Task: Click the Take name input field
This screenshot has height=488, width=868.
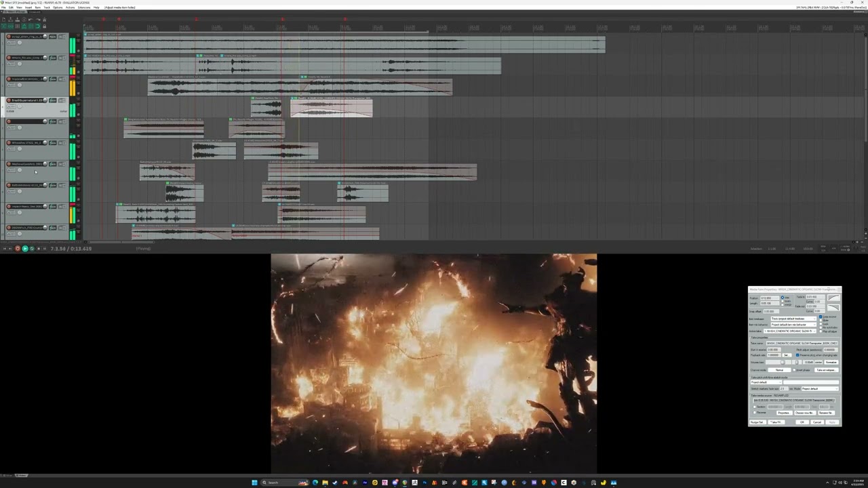Action: tap(802, 344)
